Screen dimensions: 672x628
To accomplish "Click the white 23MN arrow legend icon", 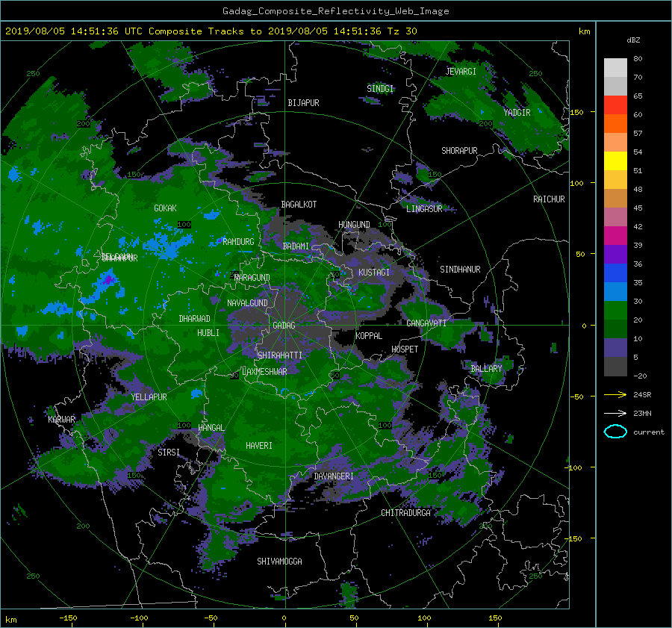I will 615,413.
